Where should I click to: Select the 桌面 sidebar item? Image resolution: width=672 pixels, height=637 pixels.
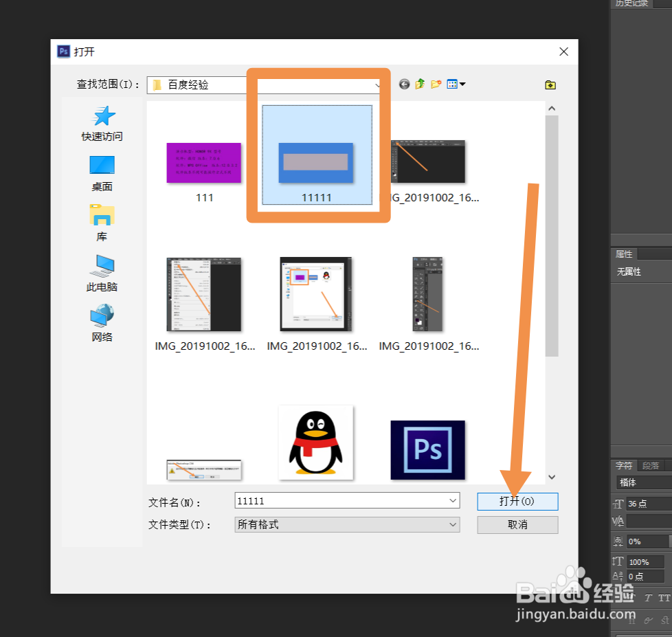point(102,165)
